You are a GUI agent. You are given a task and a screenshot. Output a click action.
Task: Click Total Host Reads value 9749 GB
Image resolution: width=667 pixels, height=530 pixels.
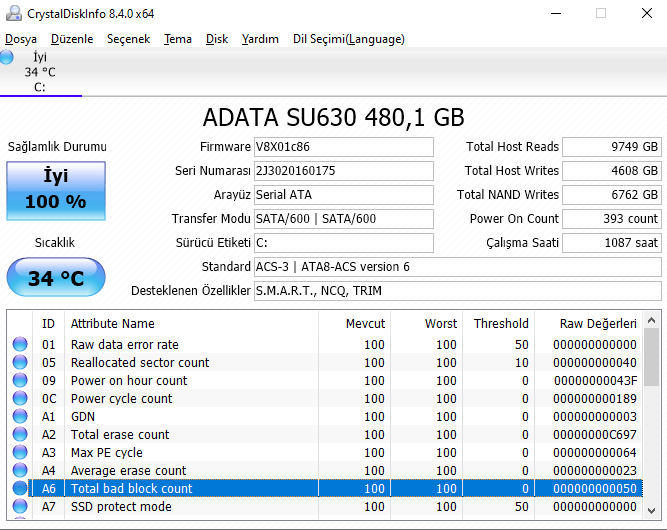[x=612, y=147]
